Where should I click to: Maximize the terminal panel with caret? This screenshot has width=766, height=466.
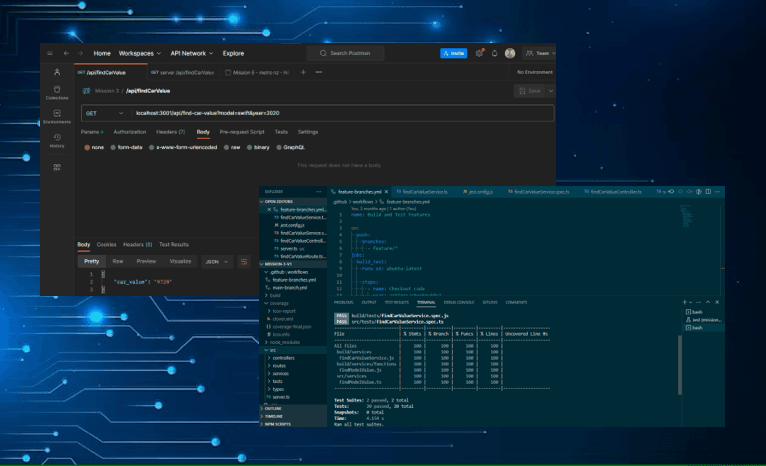[708, 302]
